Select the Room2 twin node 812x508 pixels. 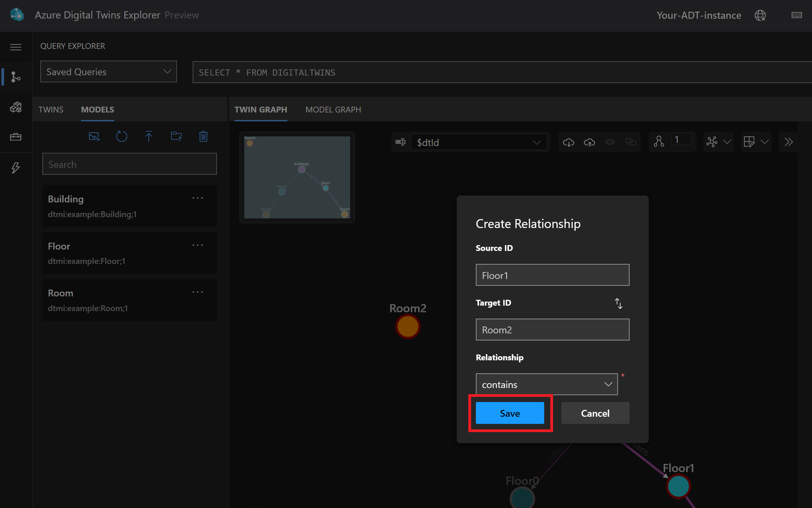(408, 326)
